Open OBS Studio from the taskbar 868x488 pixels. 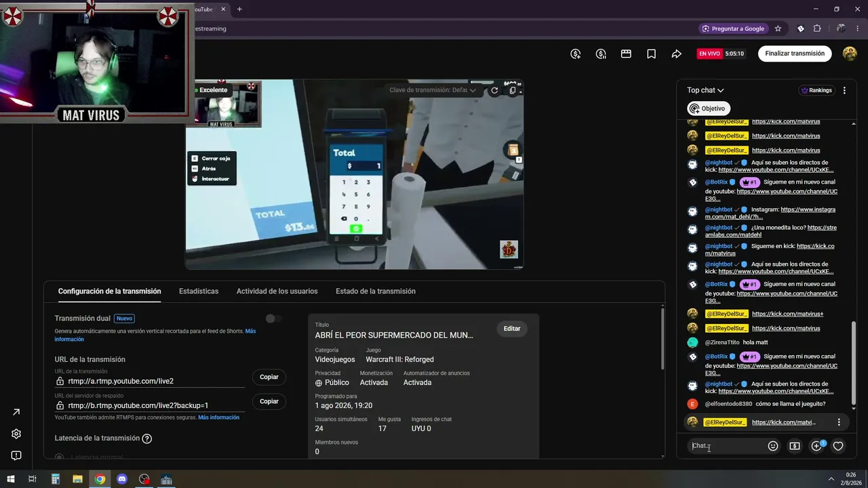[144, 479]
